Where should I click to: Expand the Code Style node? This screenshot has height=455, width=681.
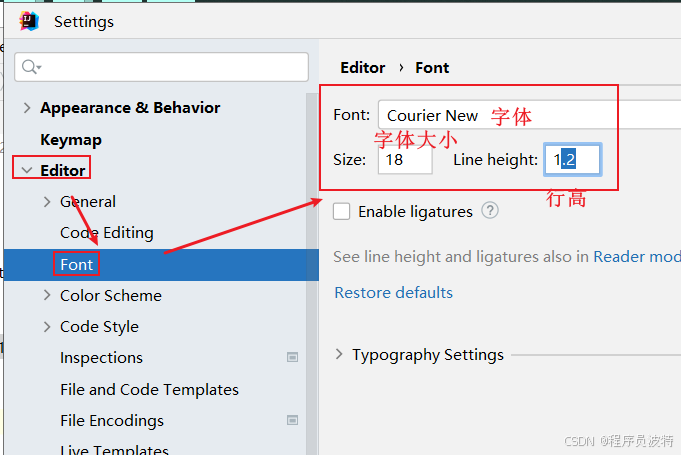point(47,326)
